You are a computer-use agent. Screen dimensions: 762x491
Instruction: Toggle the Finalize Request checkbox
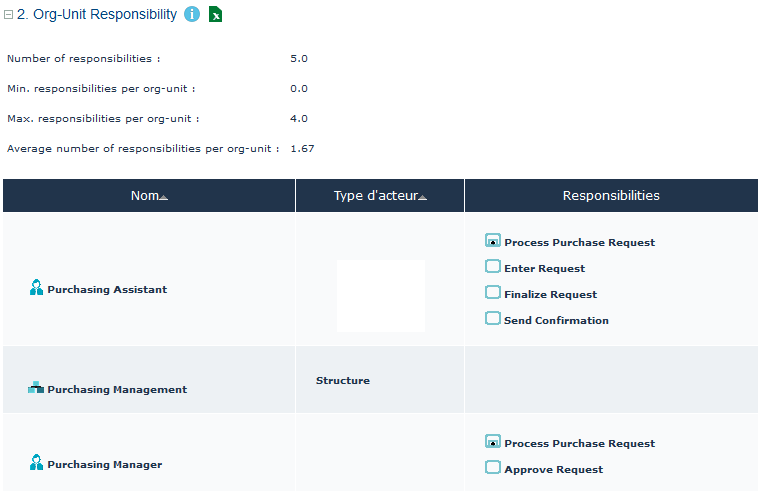click(493, 293)
